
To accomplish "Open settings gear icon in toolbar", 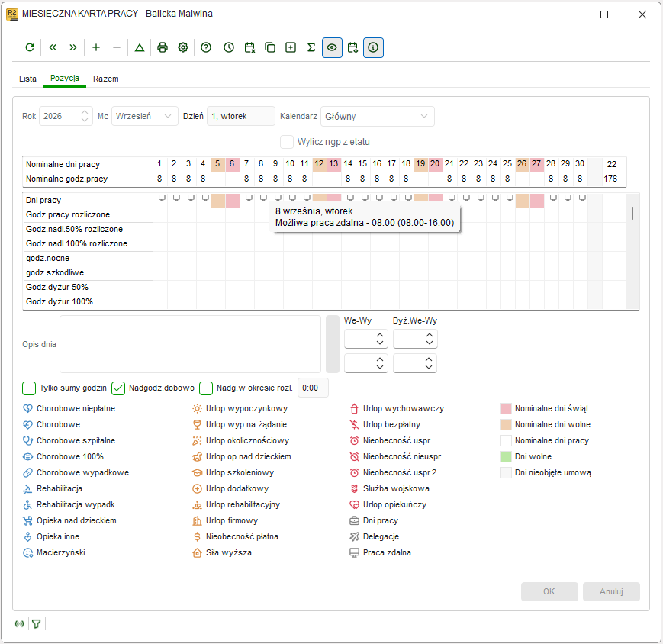I will (x=183, y=47).
